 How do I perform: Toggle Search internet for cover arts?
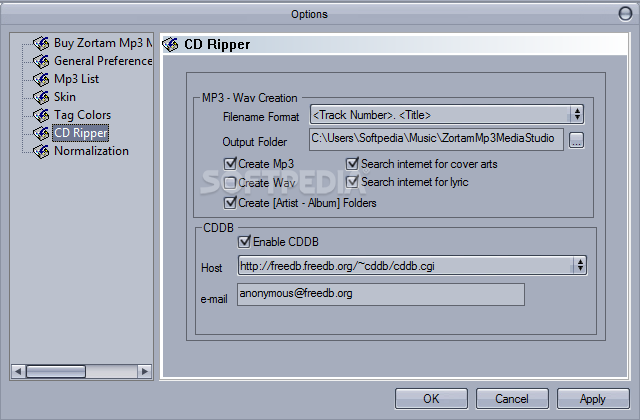(x=352, y=164)
